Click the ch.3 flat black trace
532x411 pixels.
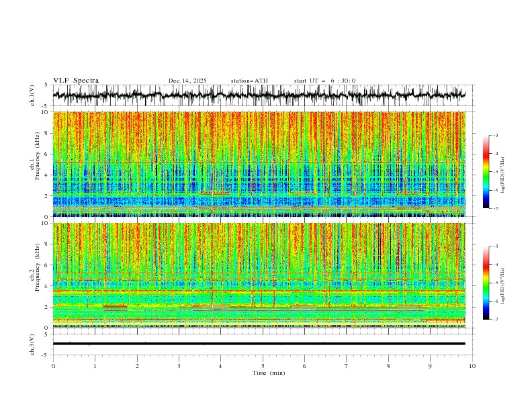259,344
